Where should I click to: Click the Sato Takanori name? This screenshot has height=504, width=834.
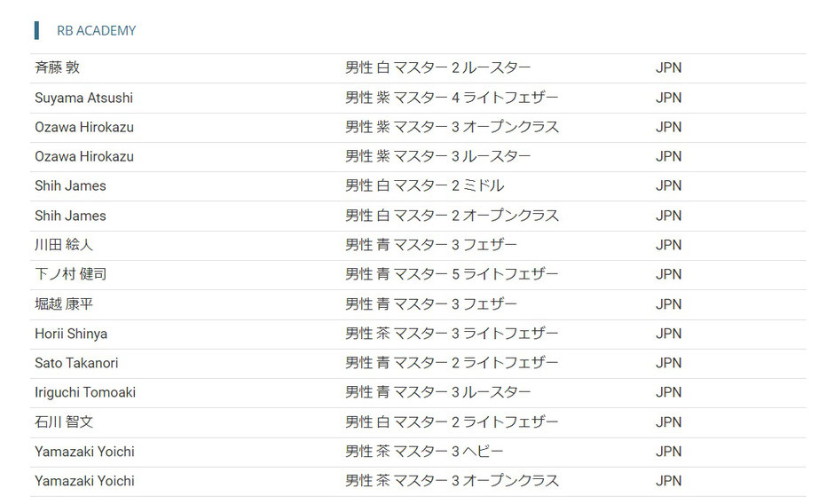76,363
